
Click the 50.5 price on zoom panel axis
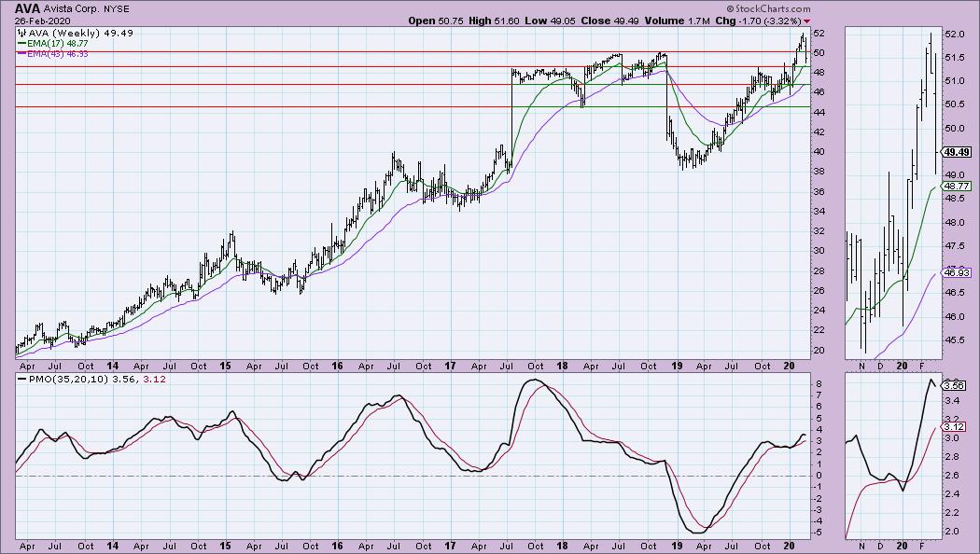click(x=953, y=104)
